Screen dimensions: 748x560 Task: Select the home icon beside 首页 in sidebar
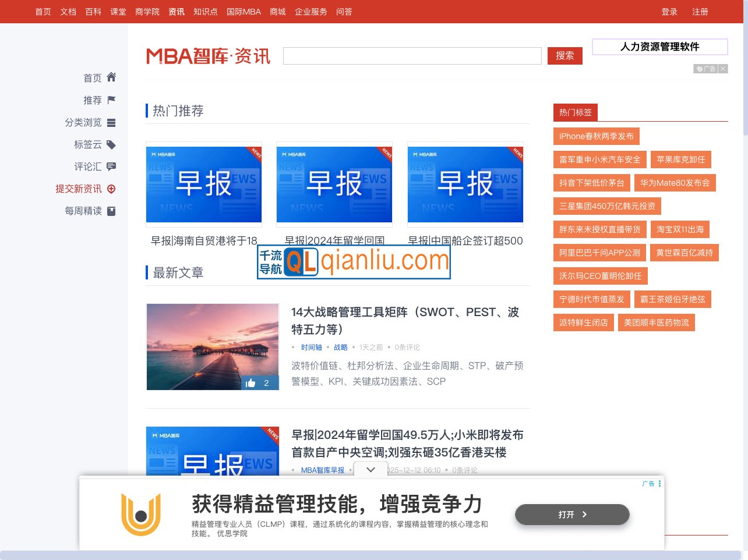click(x=111, y=77)
